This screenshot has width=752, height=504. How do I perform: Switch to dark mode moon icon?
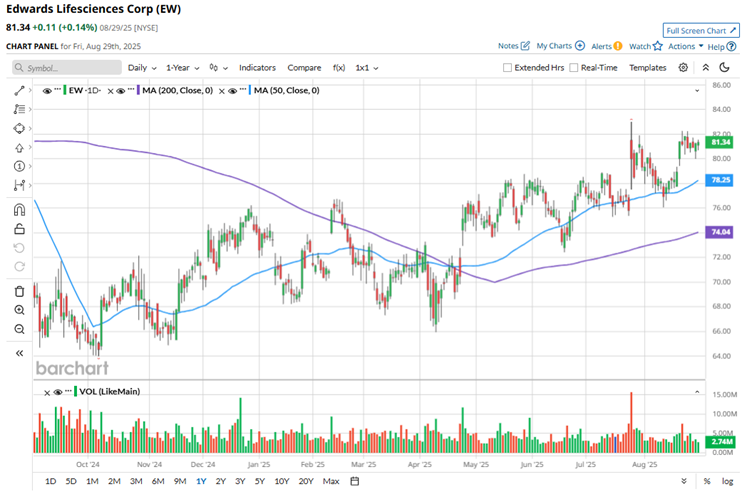[724, 68]
